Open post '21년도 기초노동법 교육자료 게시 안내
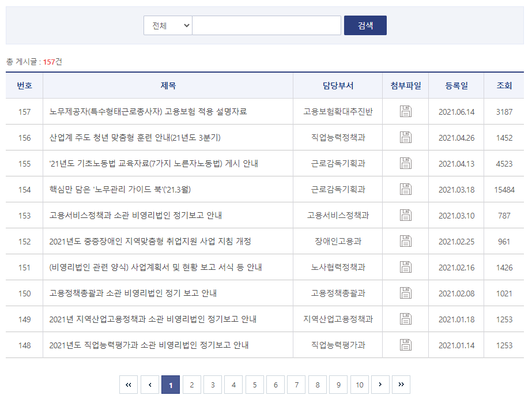 pyautogui.click(x=153, y=164)
